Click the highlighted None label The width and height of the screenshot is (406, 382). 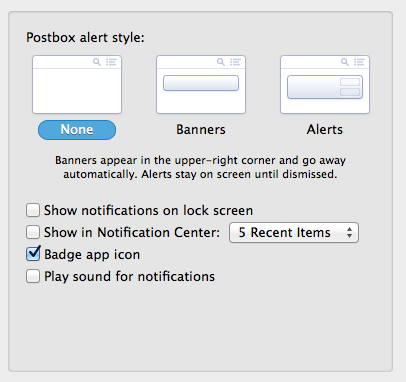pyautogui.click(x=77, y=130)
